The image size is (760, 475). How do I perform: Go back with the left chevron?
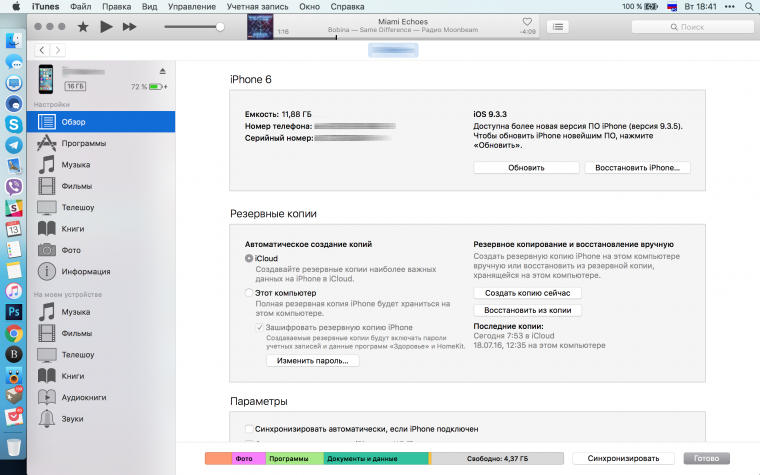click(x=42, y=50)
